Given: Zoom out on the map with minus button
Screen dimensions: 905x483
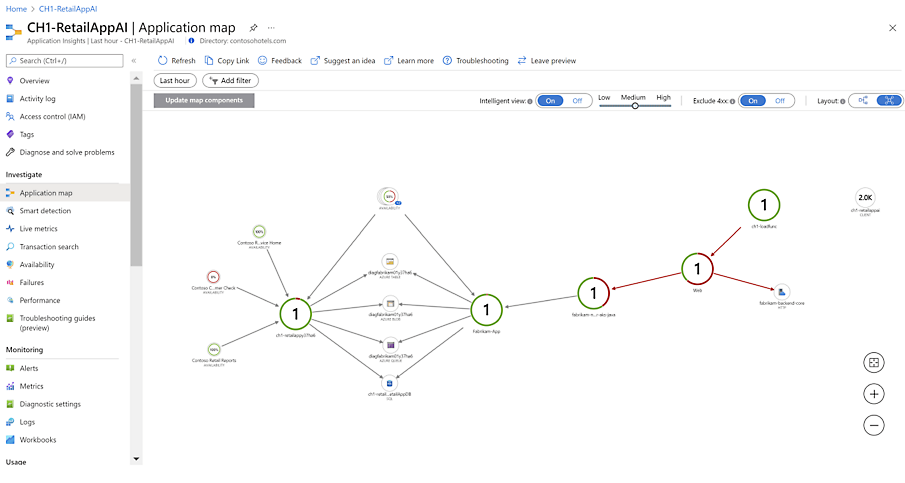Looking at the screenshot, I should coord(874,425).
